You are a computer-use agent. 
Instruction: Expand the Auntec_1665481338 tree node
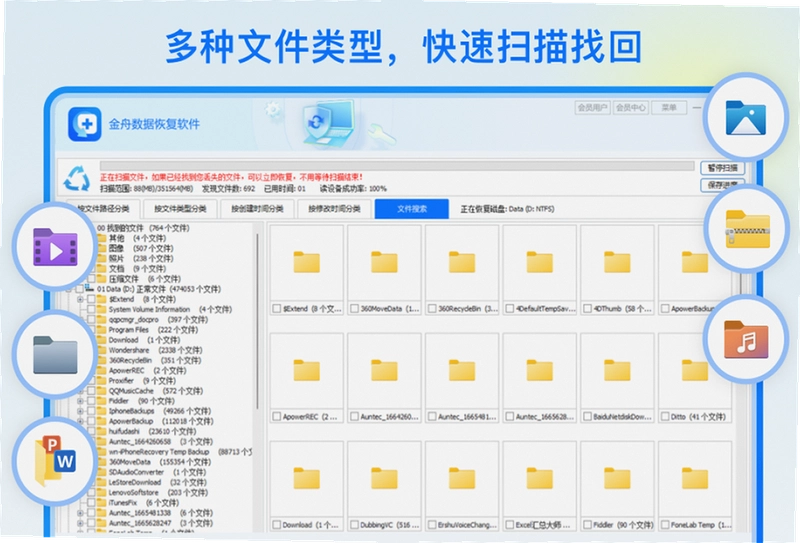click(x=80, y=513)
